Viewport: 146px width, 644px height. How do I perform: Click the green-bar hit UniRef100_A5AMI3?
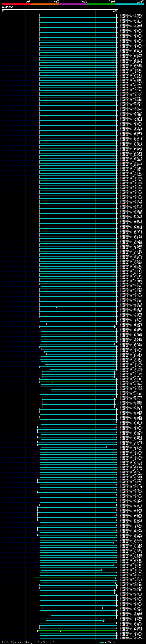(x=131, y=382)
